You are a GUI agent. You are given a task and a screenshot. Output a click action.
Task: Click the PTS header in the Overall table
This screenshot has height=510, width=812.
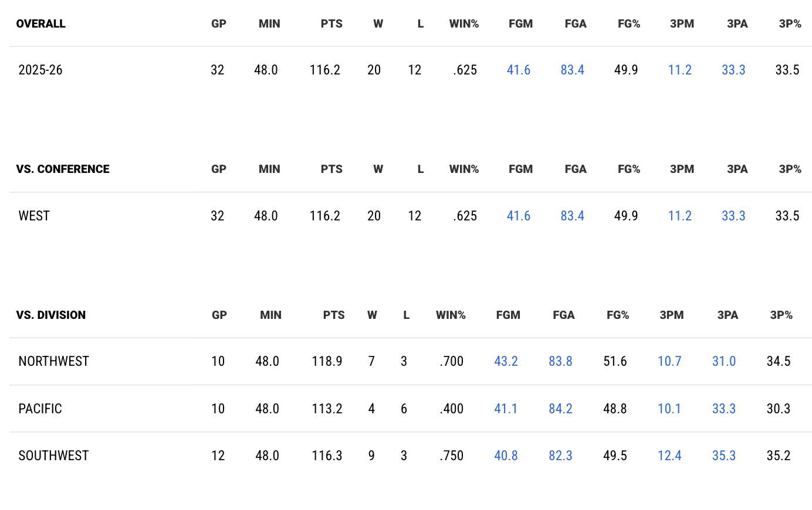331,24
